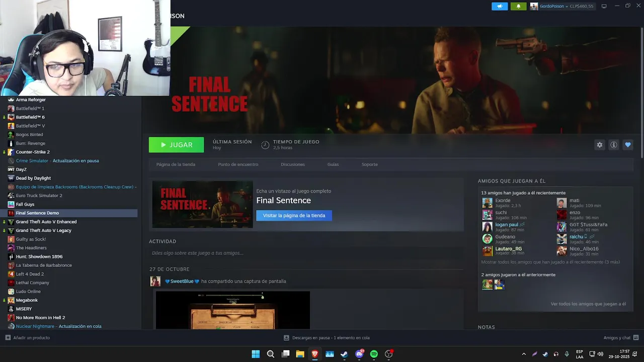Switch to Brave browser in taskbar

(315, 354)
